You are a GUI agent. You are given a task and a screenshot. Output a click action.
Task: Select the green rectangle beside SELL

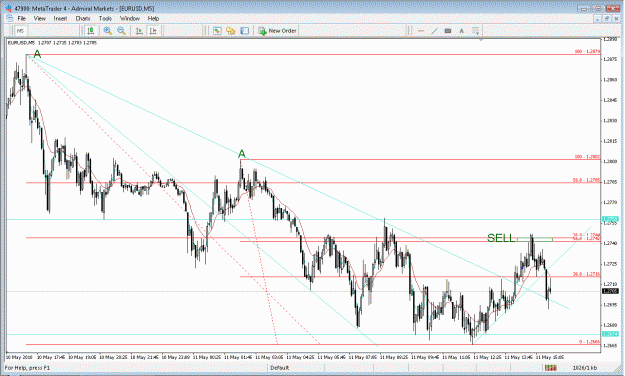click(535, 239)
